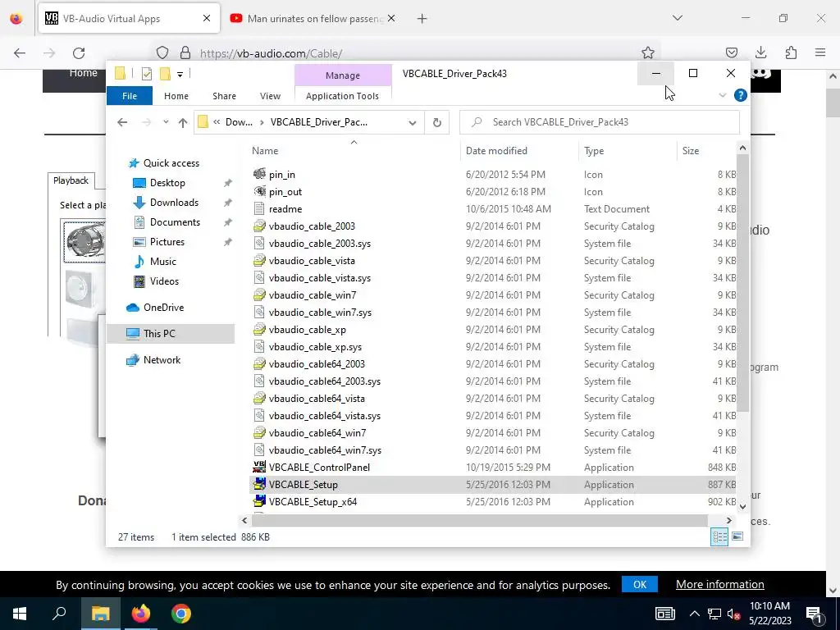
Task: Open Customize Quick Access Toolbar dropdown
Action: pos(180,75)
